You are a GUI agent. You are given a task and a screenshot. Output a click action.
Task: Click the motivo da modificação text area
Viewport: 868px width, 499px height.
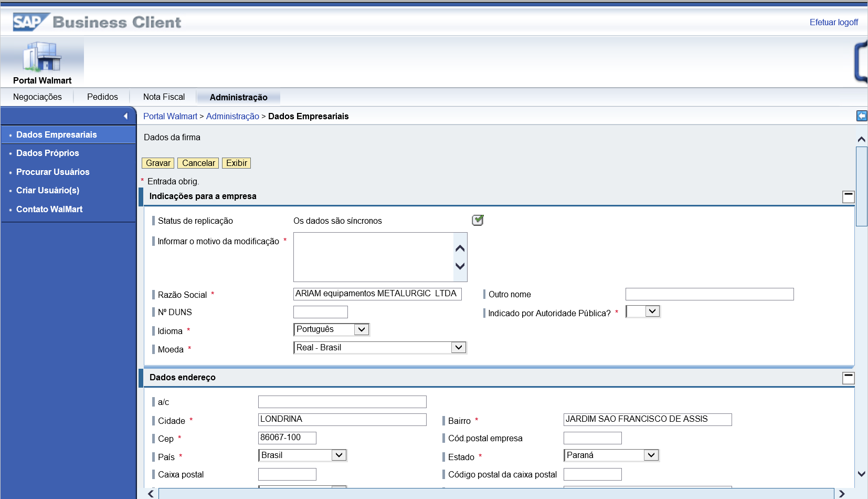point(373,257)
